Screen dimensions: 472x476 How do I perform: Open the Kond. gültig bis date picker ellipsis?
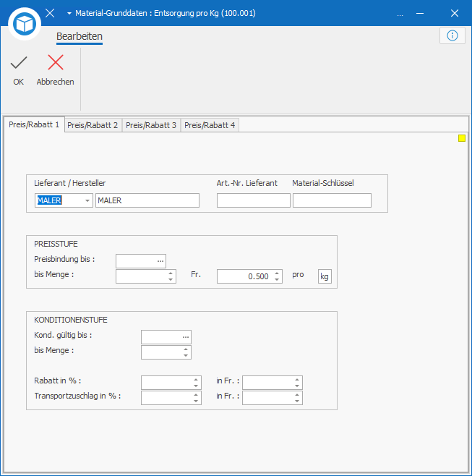[186, 337]
